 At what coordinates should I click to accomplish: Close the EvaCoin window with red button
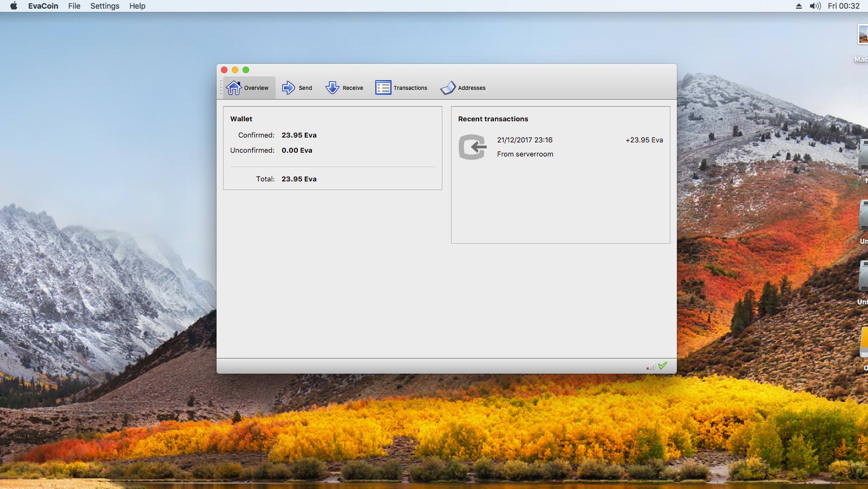[224, 70]
